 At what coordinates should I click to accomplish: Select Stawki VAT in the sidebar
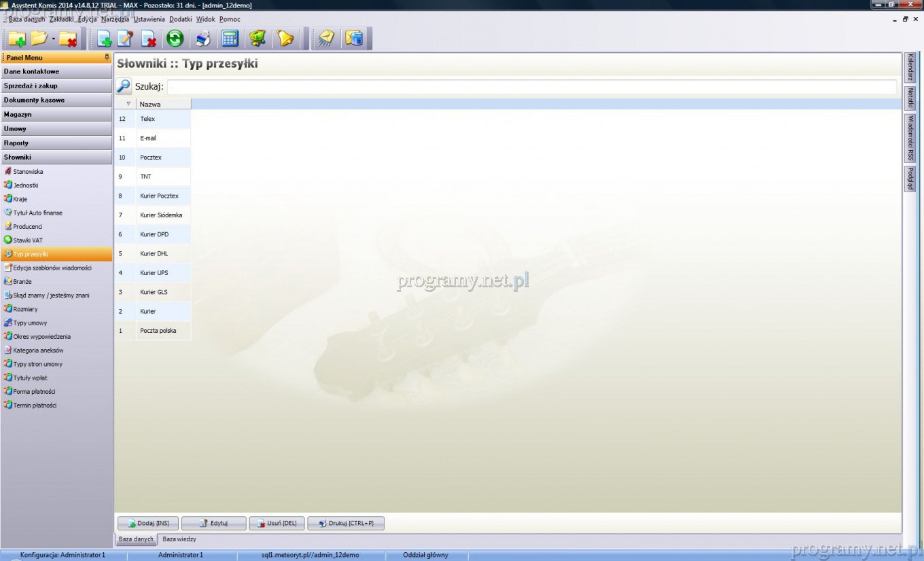[x=28, y=240]
